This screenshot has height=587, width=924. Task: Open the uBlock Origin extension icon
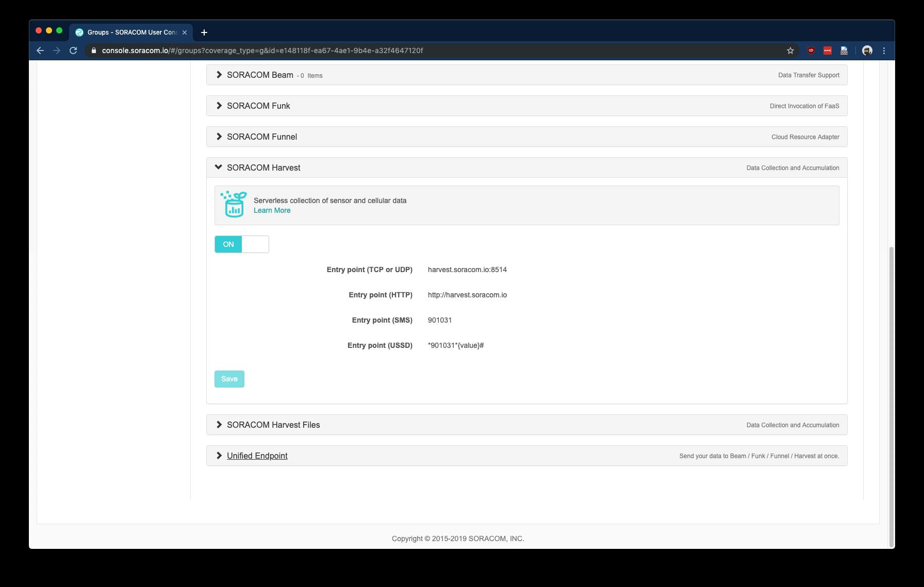click(811, 51)
